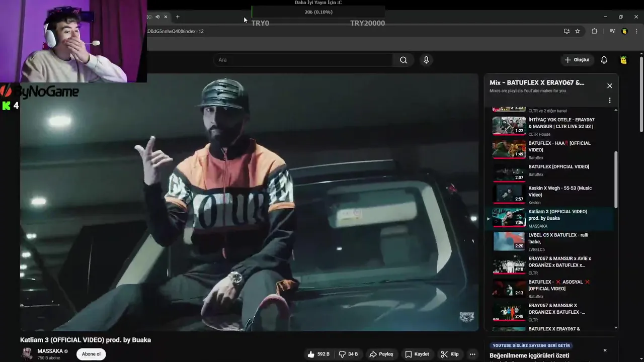Click the streamer webcam overlay
Image resolution: width=644 pixels, height=362 pixels.
click(73, 41)
